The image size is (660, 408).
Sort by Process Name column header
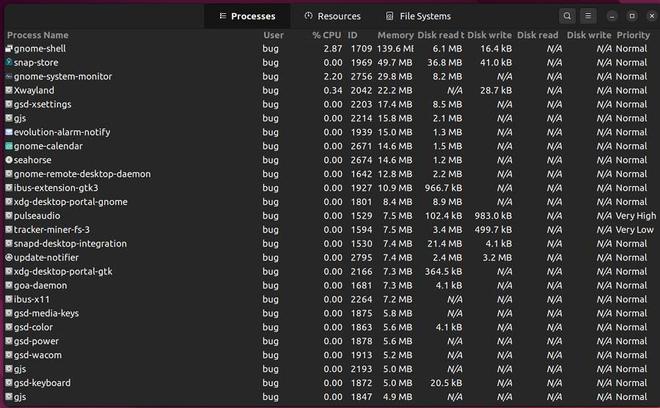click(x=38, y=35)
